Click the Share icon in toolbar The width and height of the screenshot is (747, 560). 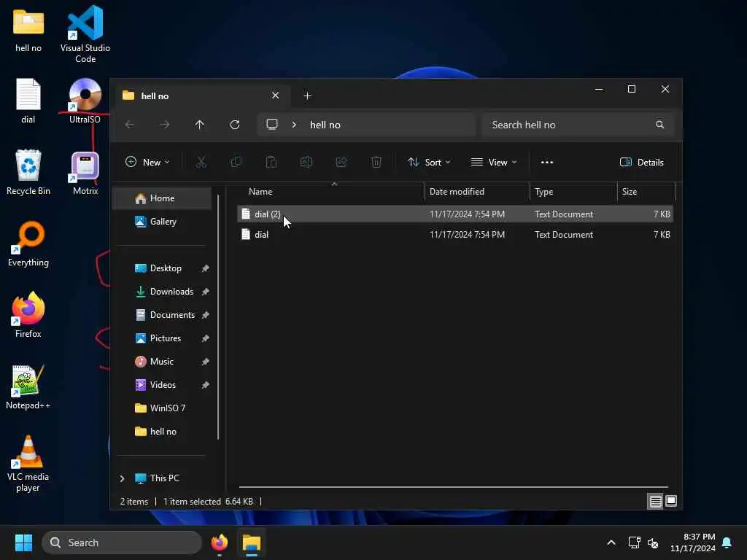(341, 163)
